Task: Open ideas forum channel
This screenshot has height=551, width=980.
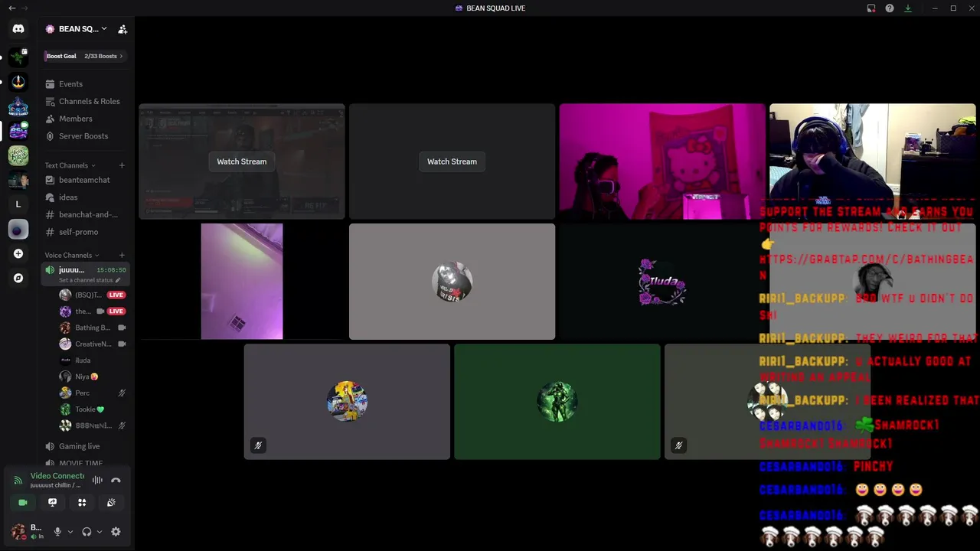Action: tap(84, 197)
